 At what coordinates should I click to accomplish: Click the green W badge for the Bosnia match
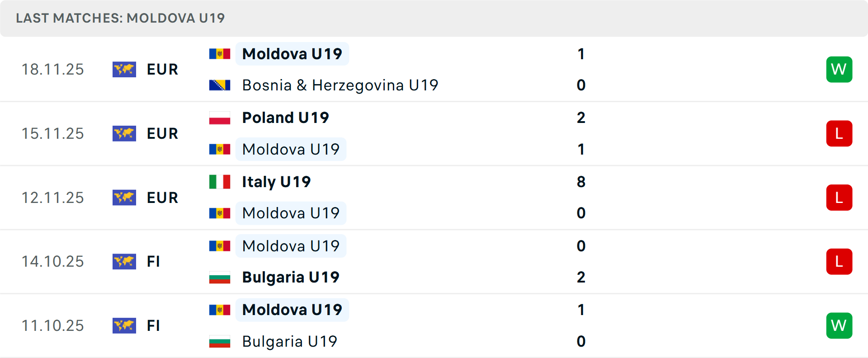point(839,69)
